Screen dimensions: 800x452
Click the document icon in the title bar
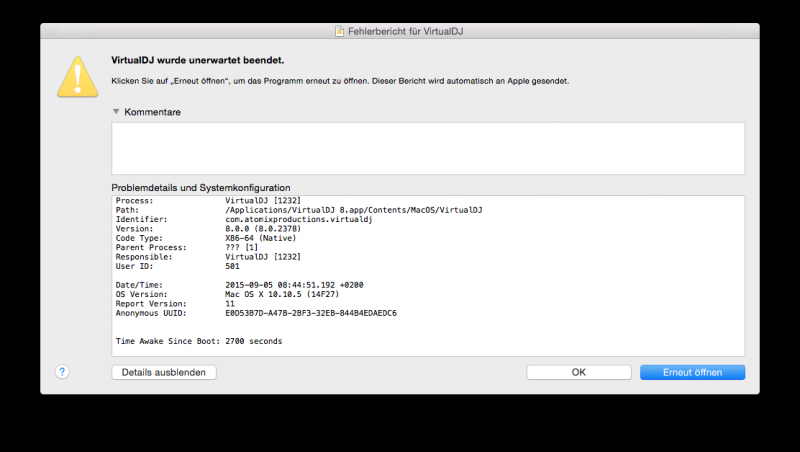340,32
